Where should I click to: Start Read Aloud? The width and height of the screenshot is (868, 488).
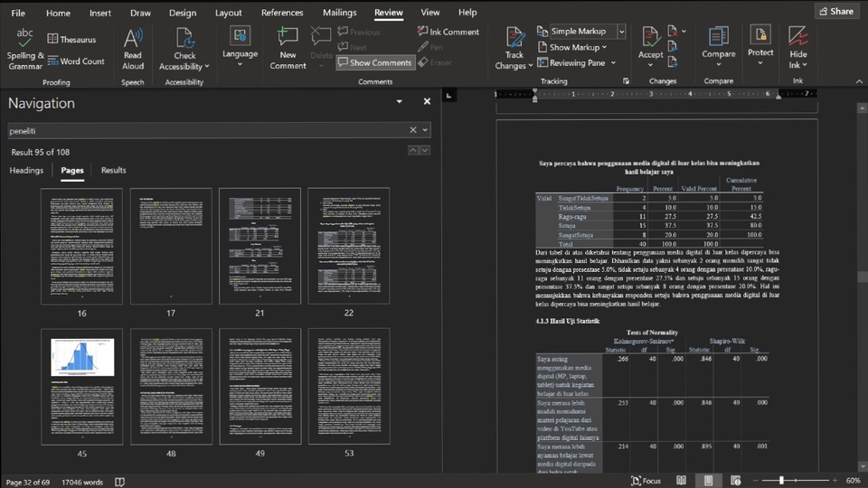[133, 49]
